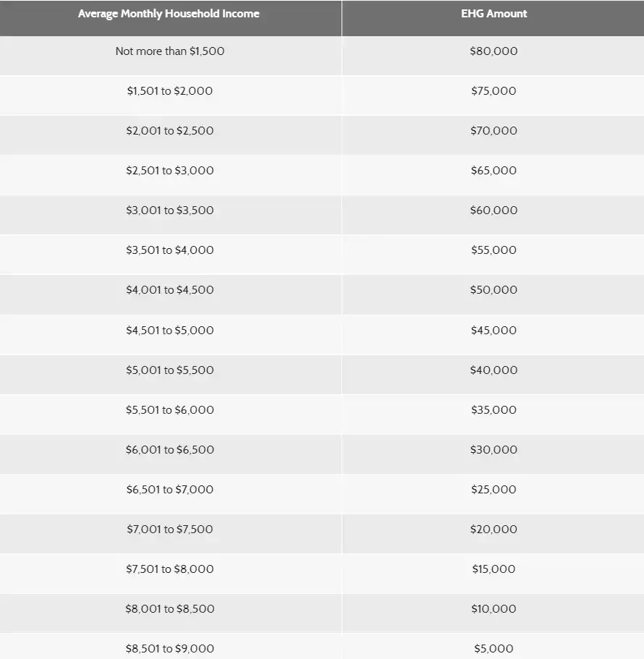
Task: Select the '$2,001 to $2,500' income cell
Action: click(x=170, y=131)
